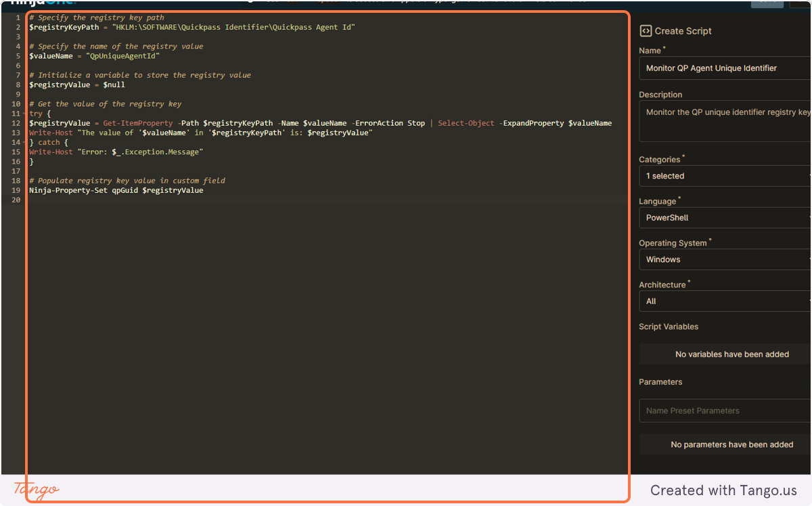This screenshot has width=812, height=506.
Task: Collapse the catch block fold arrow on line 14
Action: pyautogui.click(x=24, y=143)
